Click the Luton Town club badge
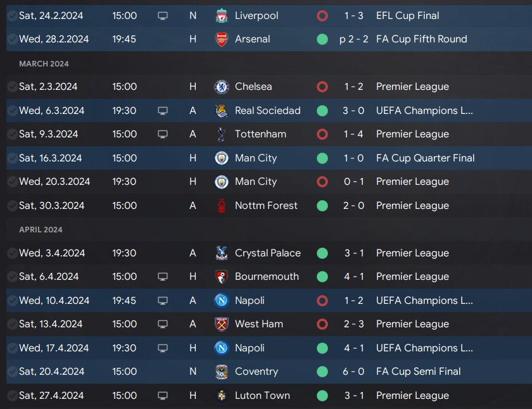This screenshot has height=409, width=532. tap(222, 396)
